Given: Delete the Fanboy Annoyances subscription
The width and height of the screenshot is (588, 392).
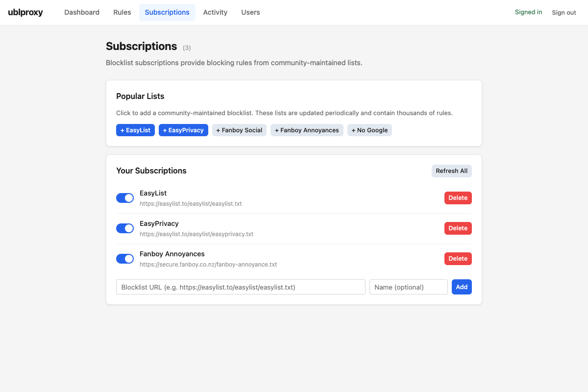Looking at the screenshot, I should [x=458, y=259].
